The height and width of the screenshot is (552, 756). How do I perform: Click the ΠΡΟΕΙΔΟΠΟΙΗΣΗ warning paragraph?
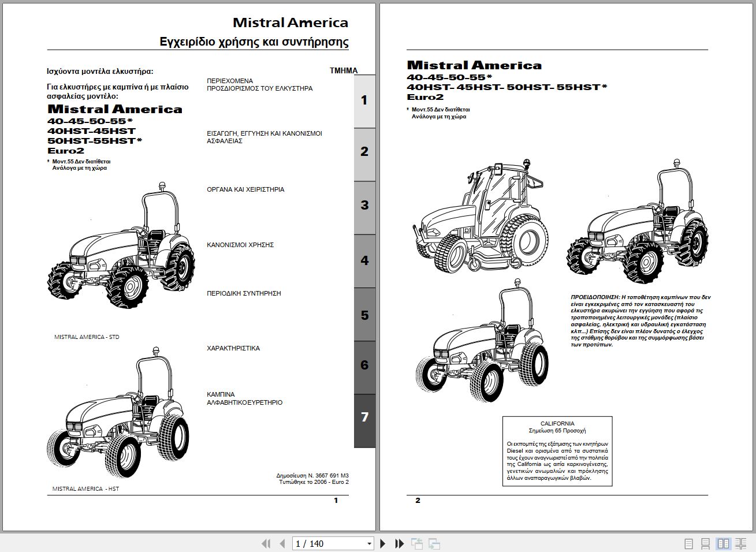[x=640, y=321]
